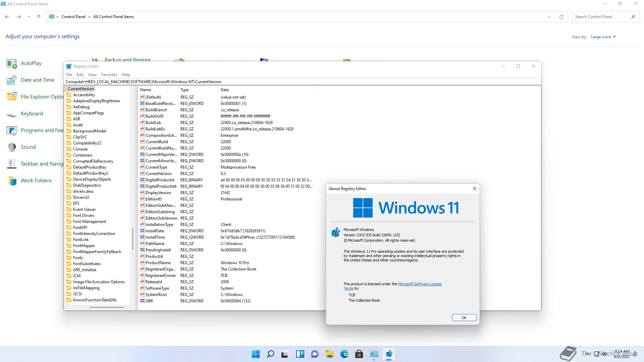Select the RegisteredOwner registry value
This screenshot has height=362, width=644.
(x=161, y=276)
